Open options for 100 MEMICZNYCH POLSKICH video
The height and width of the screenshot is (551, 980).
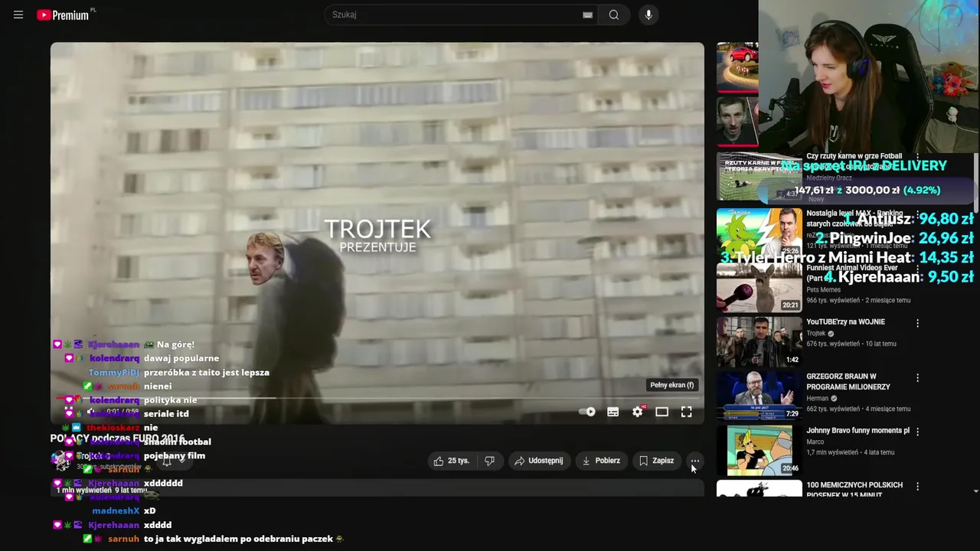click(x=917, y=486)
